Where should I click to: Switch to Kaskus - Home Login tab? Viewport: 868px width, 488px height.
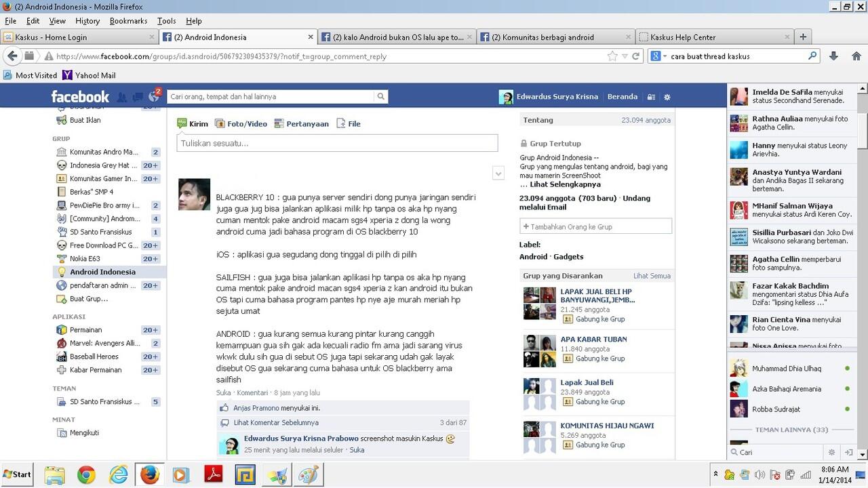[79, 37]
